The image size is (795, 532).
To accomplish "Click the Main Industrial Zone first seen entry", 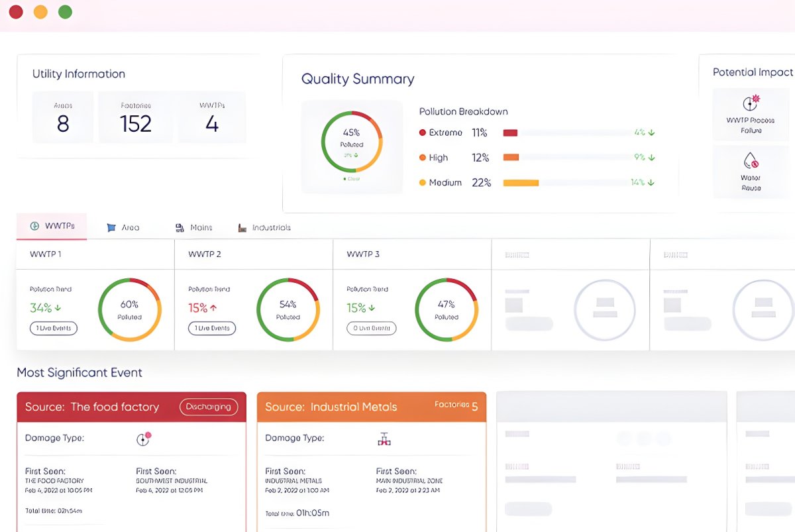I will [409, 480].
